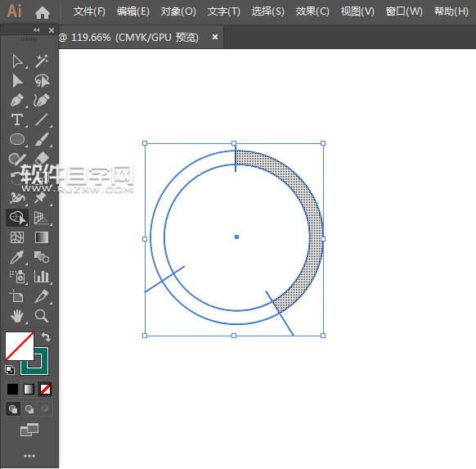
Task: Select the Hand tool
Action: click(x=17, y=316)
